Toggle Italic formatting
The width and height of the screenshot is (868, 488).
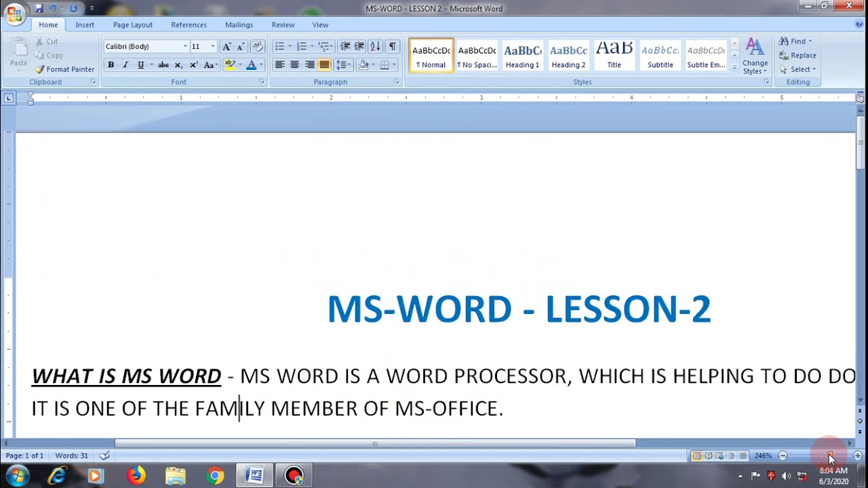pyautogui.click(x=125, y=65)
